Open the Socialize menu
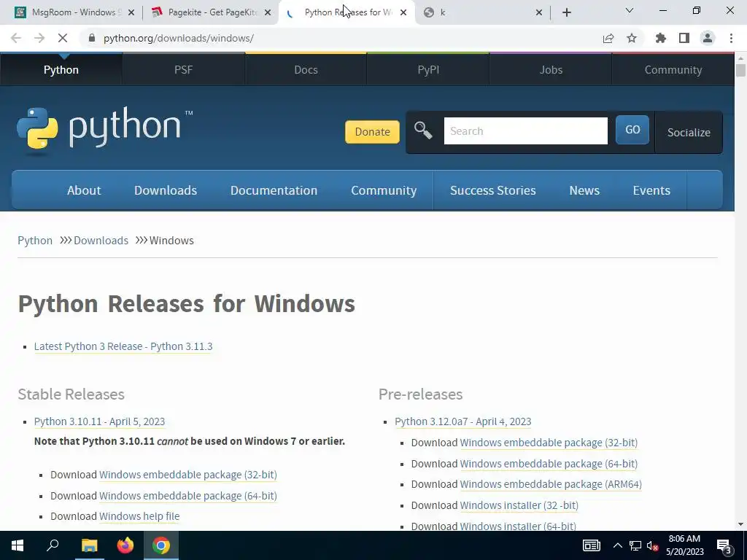 689,133
